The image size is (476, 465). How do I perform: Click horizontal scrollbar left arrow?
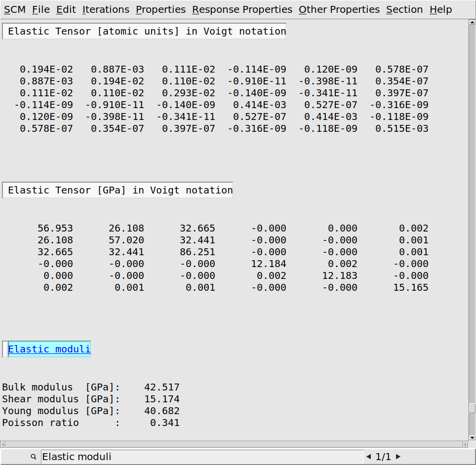point(3,444)
